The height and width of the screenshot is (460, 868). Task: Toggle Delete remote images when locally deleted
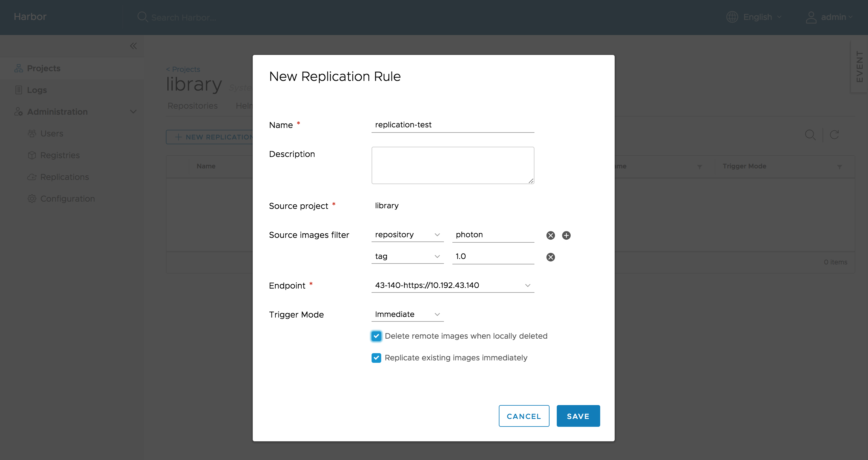tap(376, 336)
